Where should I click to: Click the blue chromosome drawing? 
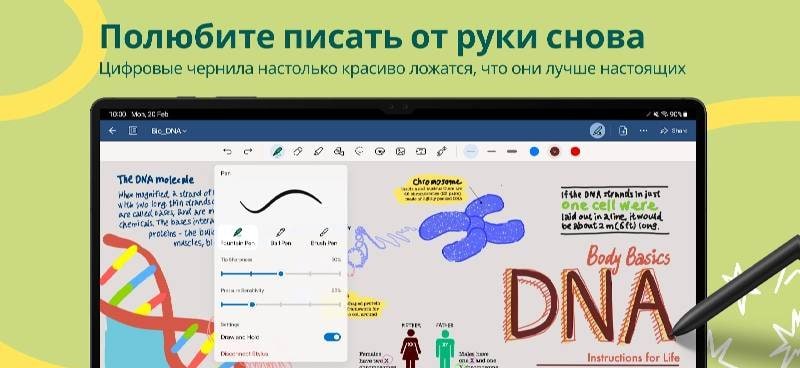(x=471, y=228)
